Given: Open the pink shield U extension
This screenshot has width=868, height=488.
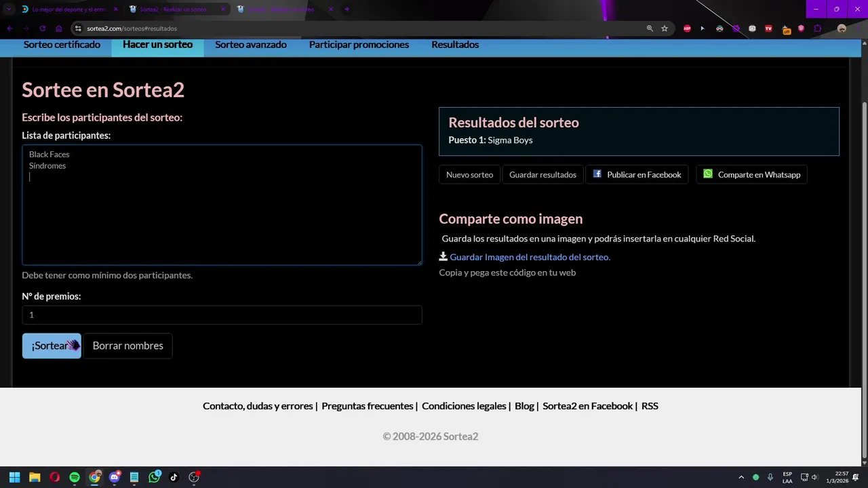Looking at the screenshot, I should 801,28.
